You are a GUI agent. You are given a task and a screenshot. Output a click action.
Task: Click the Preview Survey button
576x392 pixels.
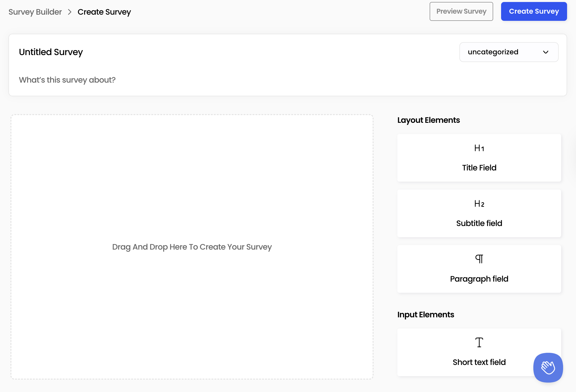[x=461, y=11]
